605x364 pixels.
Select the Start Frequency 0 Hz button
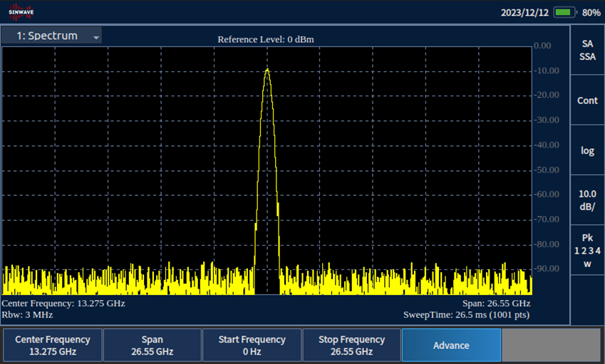tap(252, 345)
